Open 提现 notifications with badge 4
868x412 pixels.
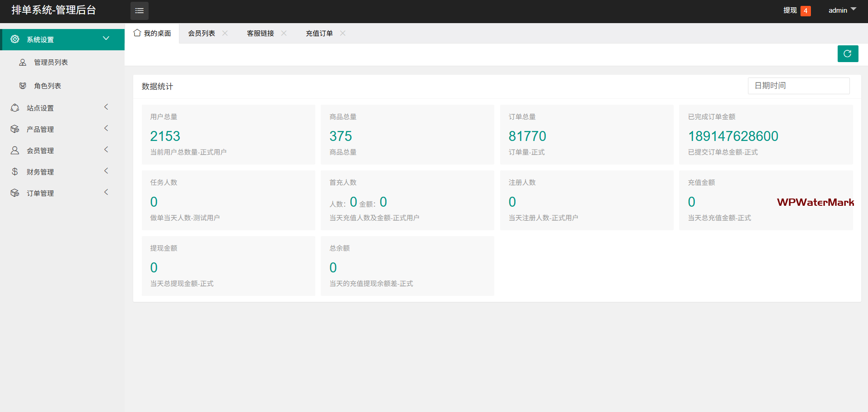796,10
